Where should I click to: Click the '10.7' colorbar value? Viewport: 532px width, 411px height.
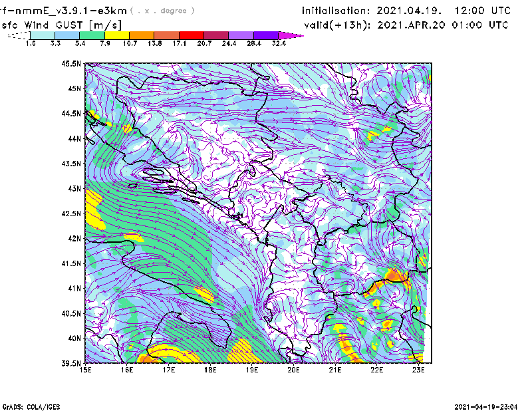pyautogui.click(x=130, y=43)
